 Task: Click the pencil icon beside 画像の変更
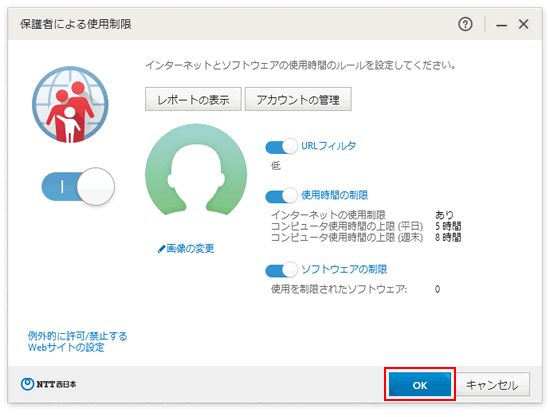161,249
